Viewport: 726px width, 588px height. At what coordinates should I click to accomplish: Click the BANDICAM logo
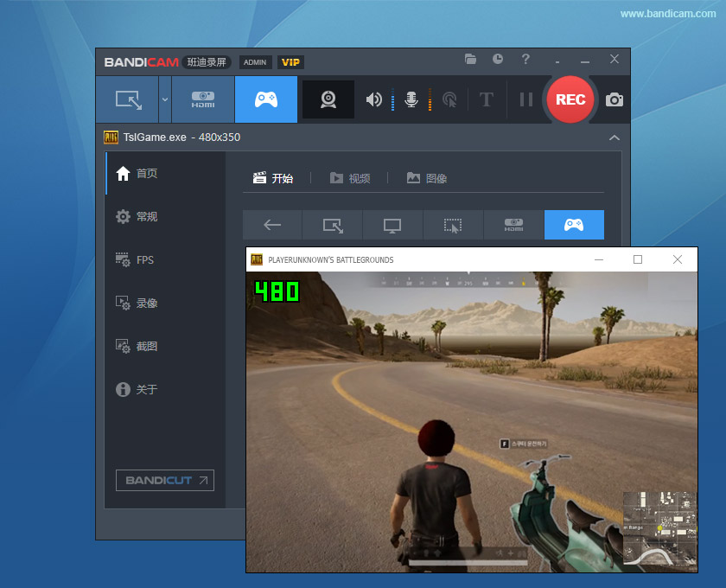click(x=141, y=62)
